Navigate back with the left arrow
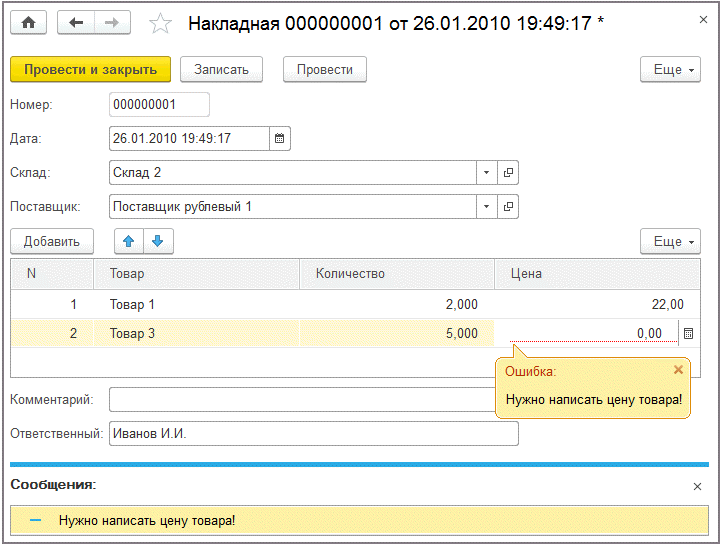720x544 pixels. coord(76,22)
